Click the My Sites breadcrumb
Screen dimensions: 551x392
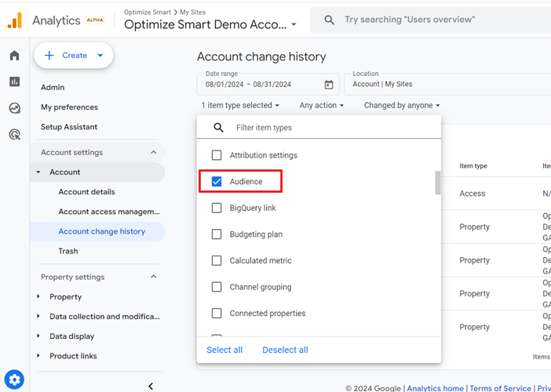click(193, 13)
